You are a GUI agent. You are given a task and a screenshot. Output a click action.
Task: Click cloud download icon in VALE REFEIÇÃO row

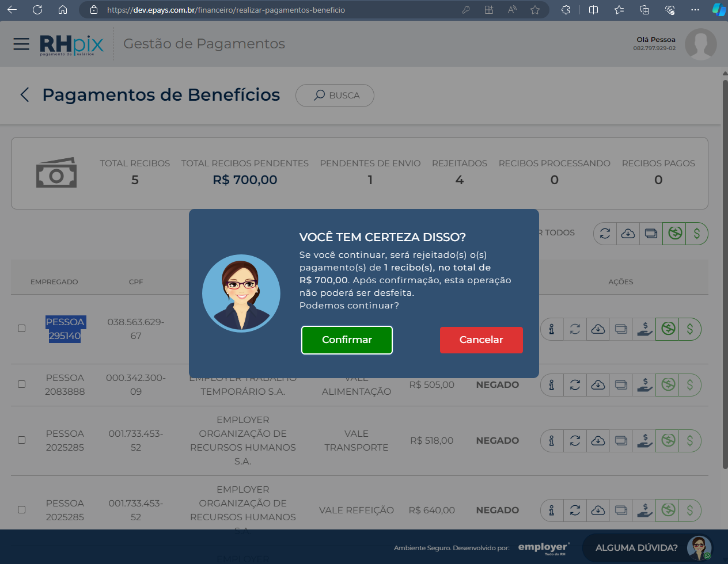(598, 510)
